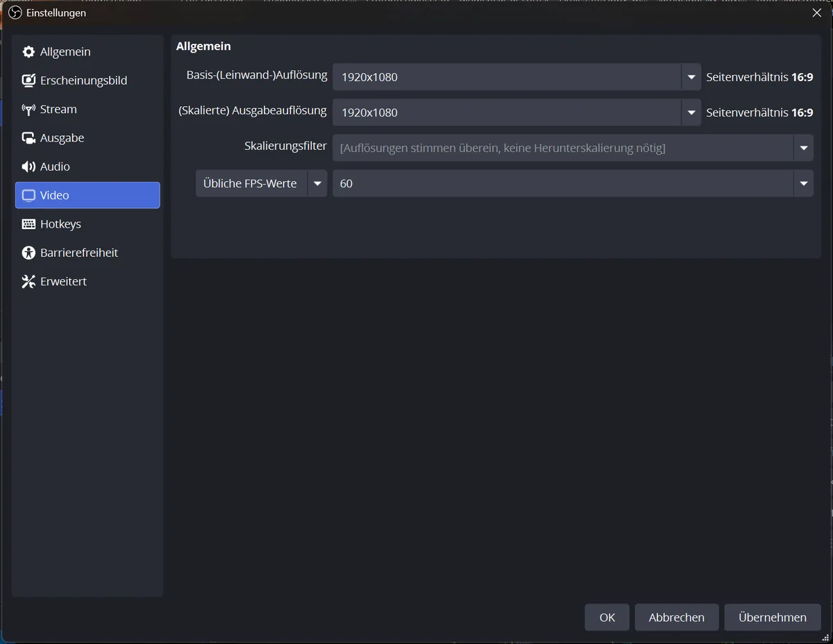Screen dimensions: 833x644
Task: Click the Basis-(Leinwand-)Auflösung label
Action: (x=257, y=75)
